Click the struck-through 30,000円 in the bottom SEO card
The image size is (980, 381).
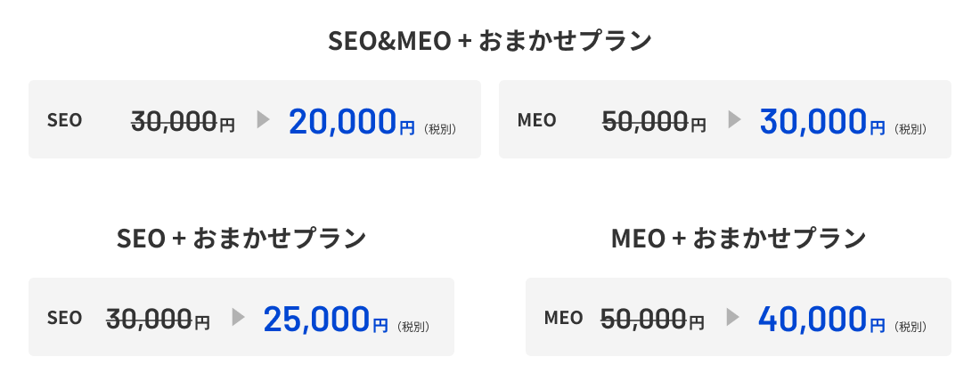(158, 319)
